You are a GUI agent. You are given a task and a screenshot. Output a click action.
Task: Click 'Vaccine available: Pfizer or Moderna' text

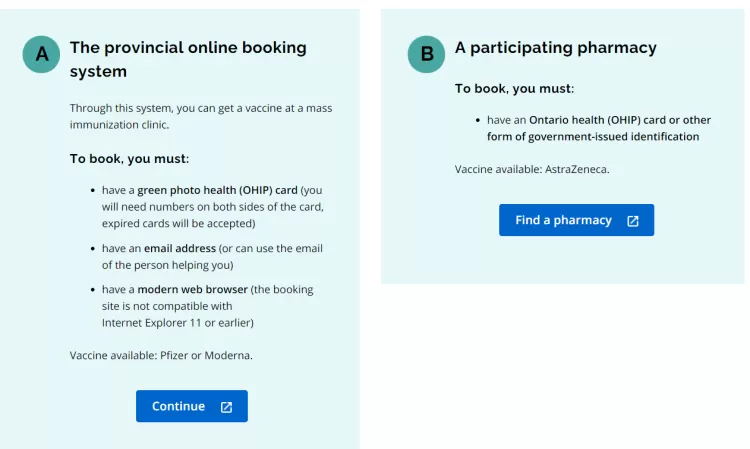click(161, 356)
